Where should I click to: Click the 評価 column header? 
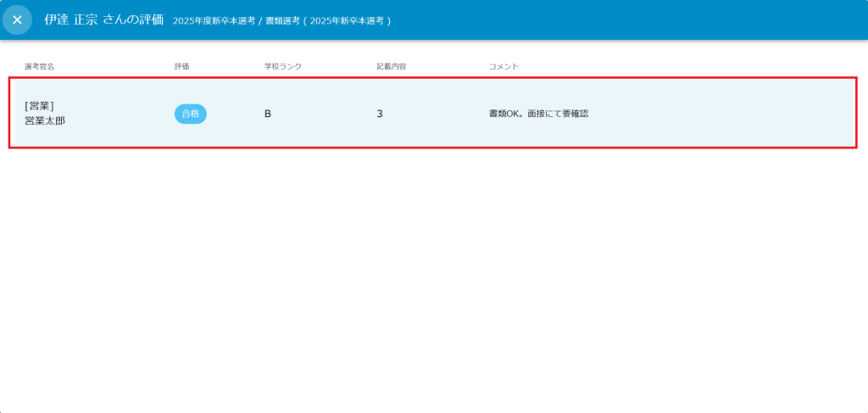pos(181,66)
